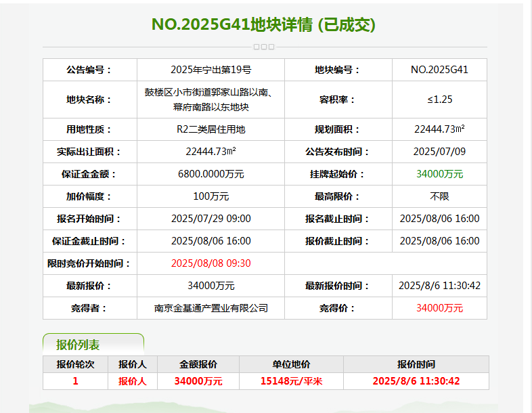Click the deposit amount 6800.0000万元
Screen dimensions: 532x413
click(210, 174)
